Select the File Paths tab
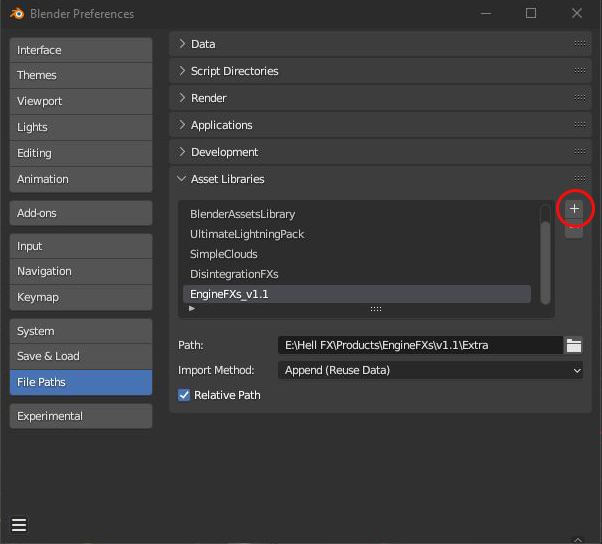 [81, 382]
